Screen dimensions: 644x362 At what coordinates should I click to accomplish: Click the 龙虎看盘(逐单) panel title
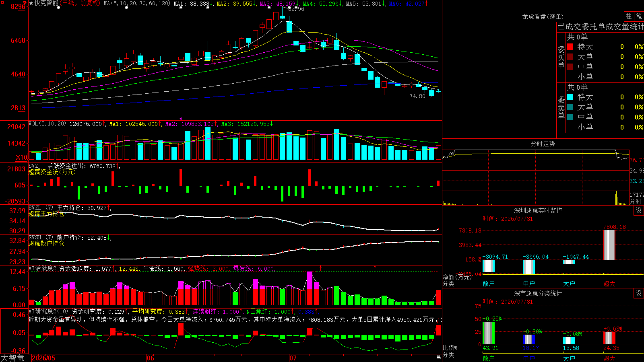543,16
